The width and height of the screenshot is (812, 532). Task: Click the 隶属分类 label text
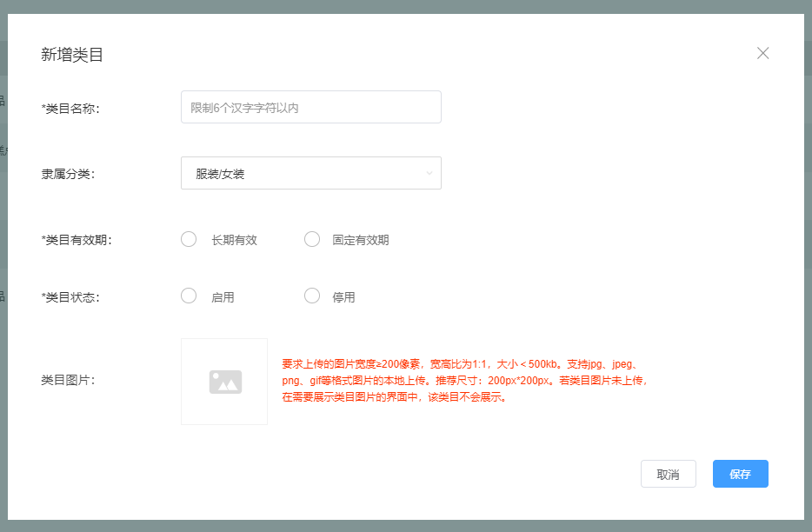click(68, 174)
